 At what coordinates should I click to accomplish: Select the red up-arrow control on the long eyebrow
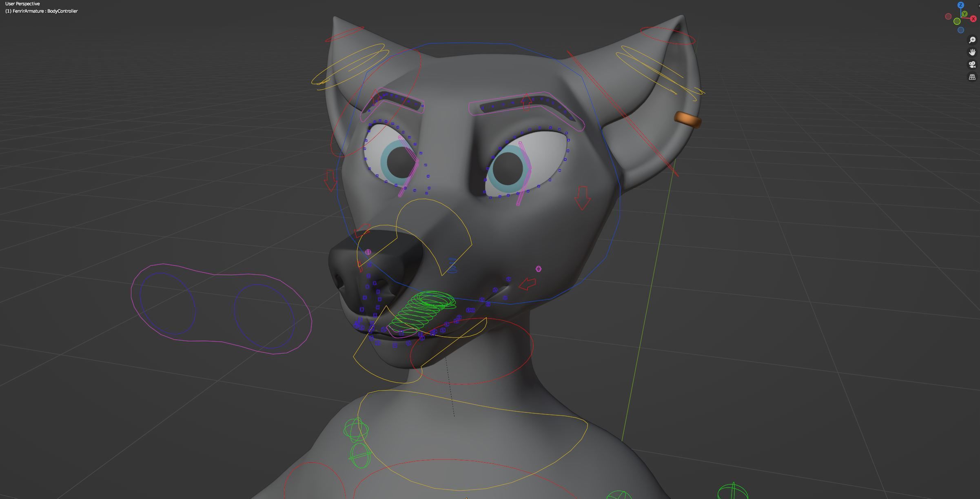(x=526, y=102)
